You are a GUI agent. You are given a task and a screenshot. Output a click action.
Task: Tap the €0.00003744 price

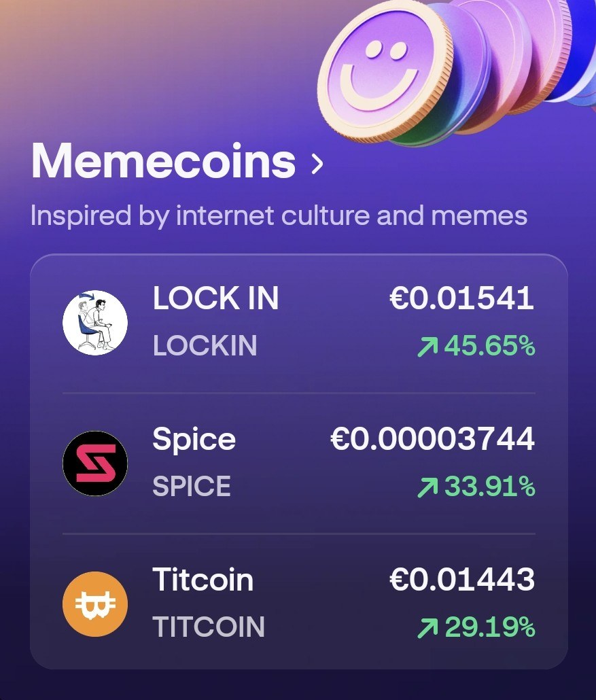pyautogui.click(x=432, y=439)
